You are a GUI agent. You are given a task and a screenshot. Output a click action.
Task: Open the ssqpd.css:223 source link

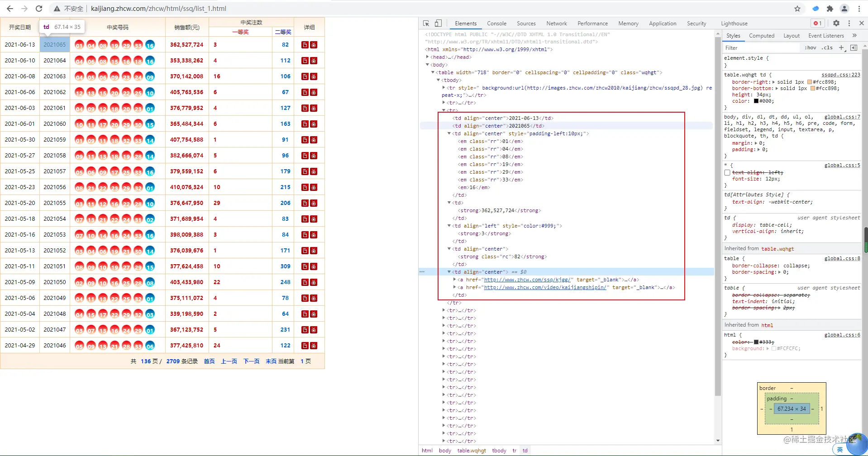click(x=841, y=75)
